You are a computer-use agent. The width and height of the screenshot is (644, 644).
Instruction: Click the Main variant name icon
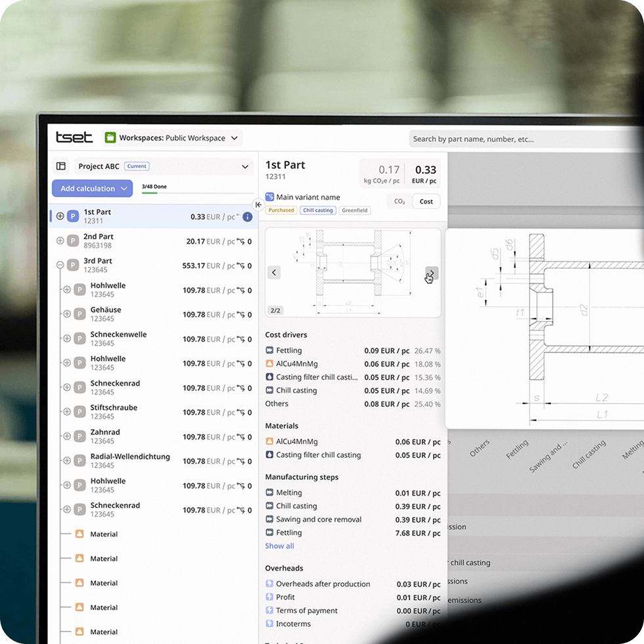tap(269, 196)
